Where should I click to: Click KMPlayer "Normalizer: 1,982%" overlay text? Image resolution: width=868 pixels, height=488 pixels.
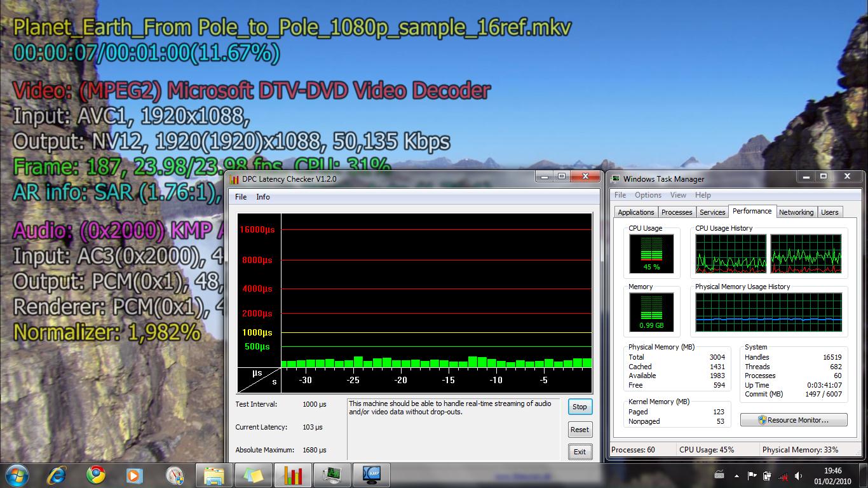pos(107,332)
